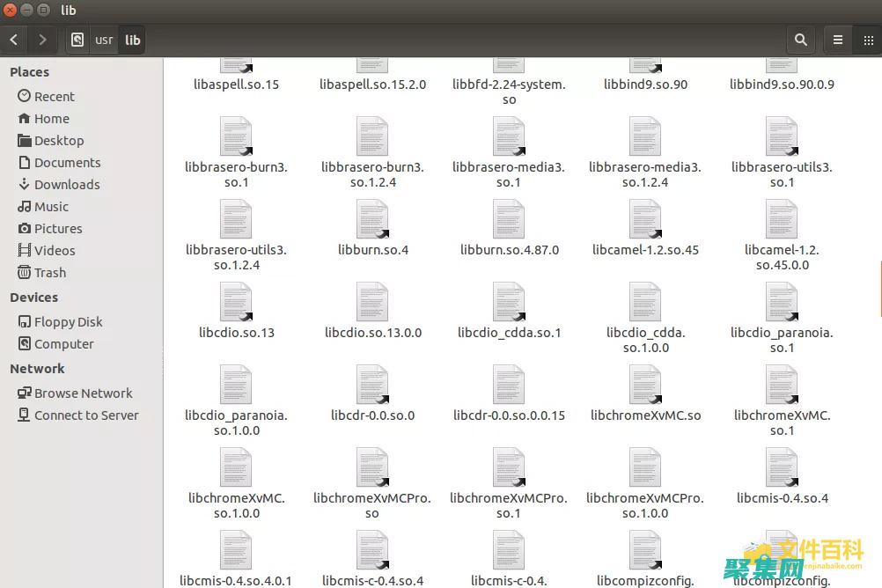
Task: Select Floppy Disk device
Action: point(68,322)
